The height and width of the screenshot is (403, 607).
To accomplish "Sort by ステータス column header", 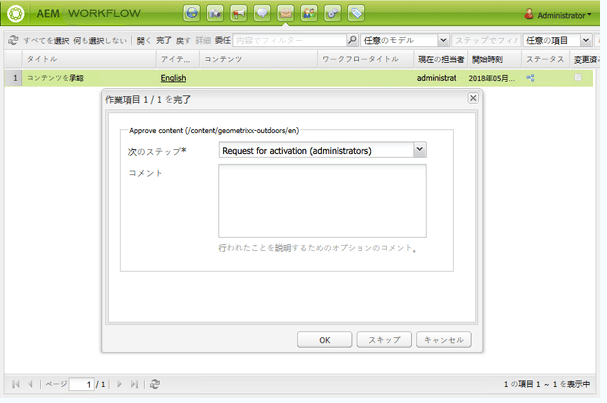I will tap(546, 59).
